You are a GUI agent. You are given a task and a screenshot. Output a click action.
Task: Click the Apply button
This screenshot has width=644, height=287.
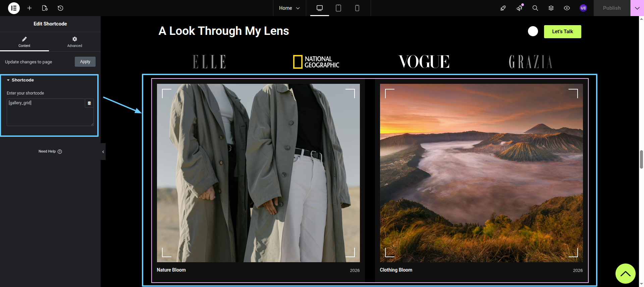point(85,62)
